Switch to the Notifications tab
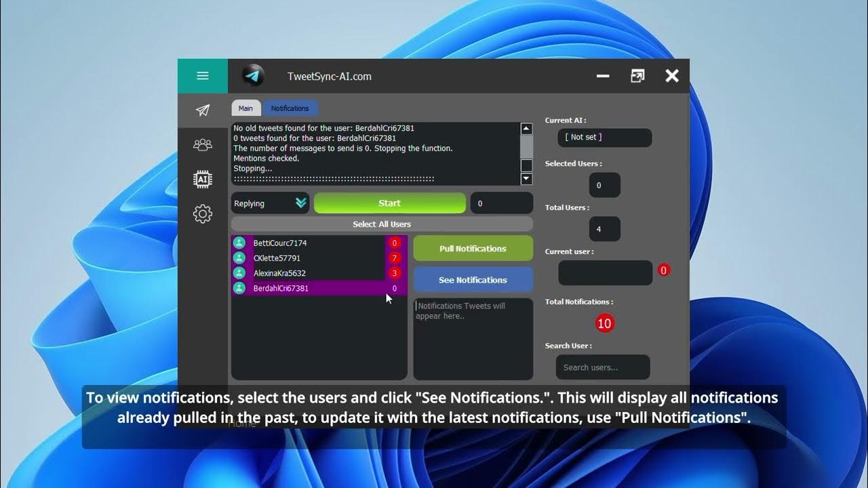Screen dimensions: 868x488 [x=290, y=108]
